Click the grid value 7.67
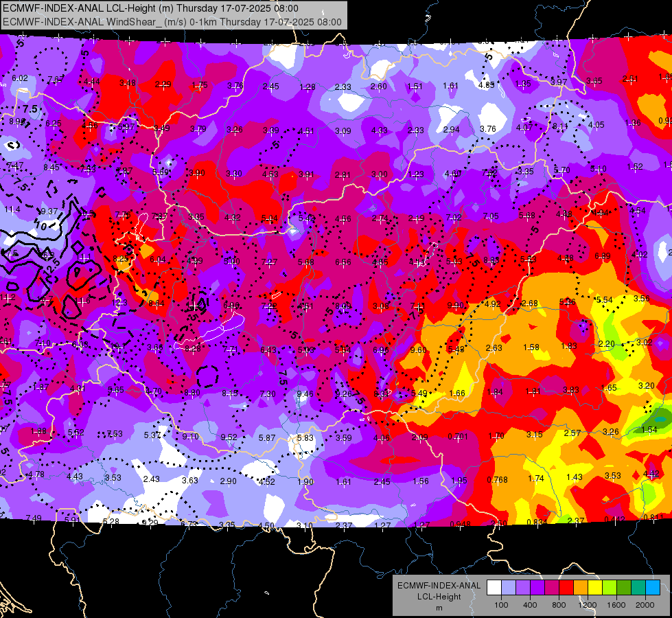Image resolution: width=672 pixels, height=618 pixels. tap(56, 80)
